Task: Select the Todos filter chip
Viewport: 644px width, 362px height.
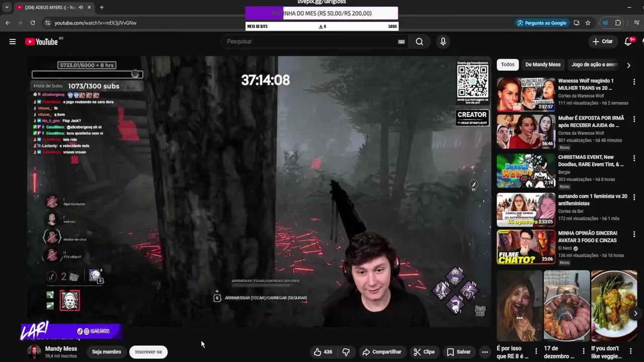Action: (x=508, y=64)
